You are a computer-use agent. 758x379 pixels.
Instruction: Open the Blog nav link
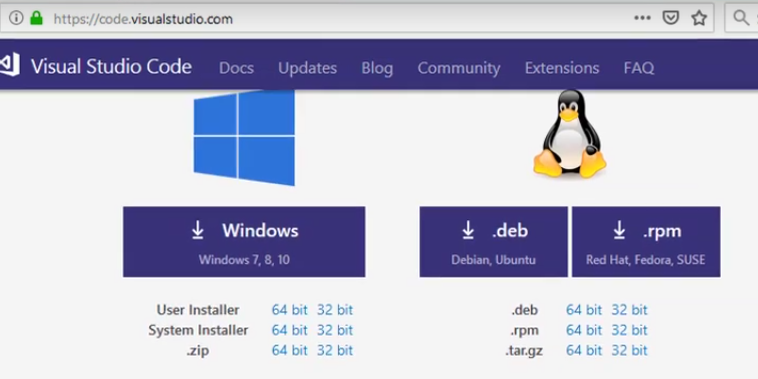coord(377,68)
